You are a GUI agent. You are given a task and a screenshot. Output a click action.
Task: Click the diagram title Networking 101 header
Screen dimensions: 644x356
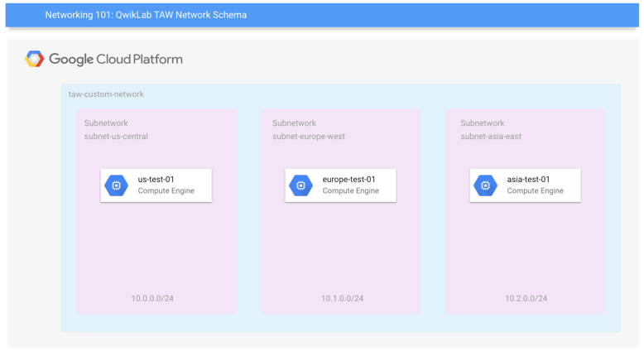coord(146,15)
